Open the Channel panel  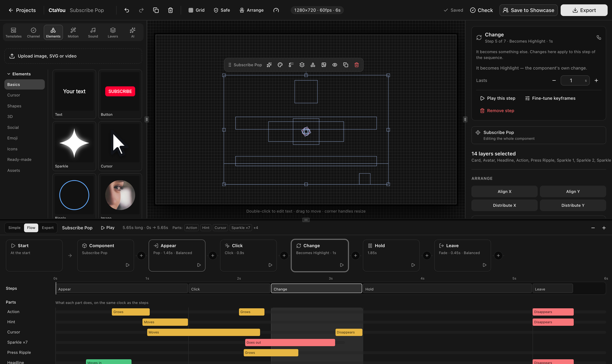pyautogui.click(x=34, y=32)
